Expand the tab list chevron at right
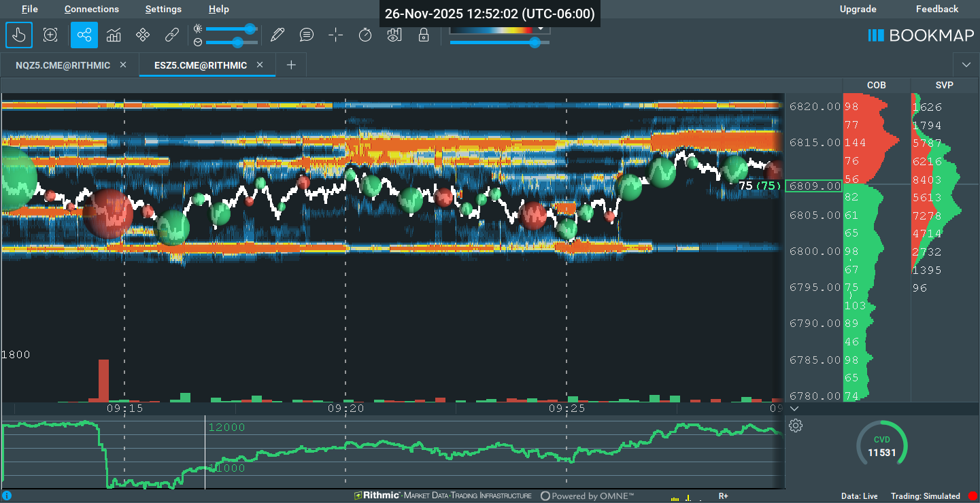 (x=966, y=65)
